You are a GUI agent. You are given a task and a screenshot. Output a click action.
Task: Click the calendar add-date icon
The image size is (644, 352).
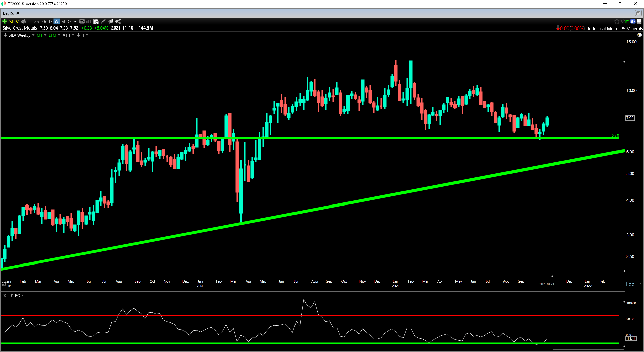click(96, 21)
